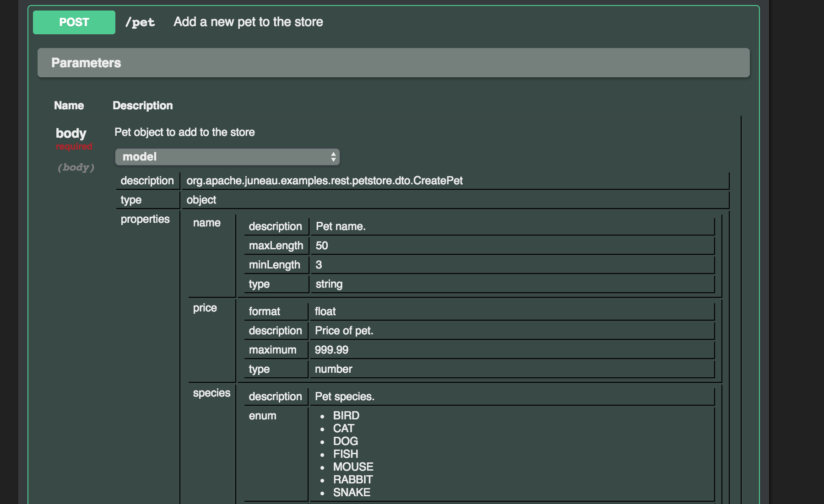This screenshot has width=824, height=504.
Task: Click the maximum value 999.99
Action: pyautogui.click(x=331, y=350)
